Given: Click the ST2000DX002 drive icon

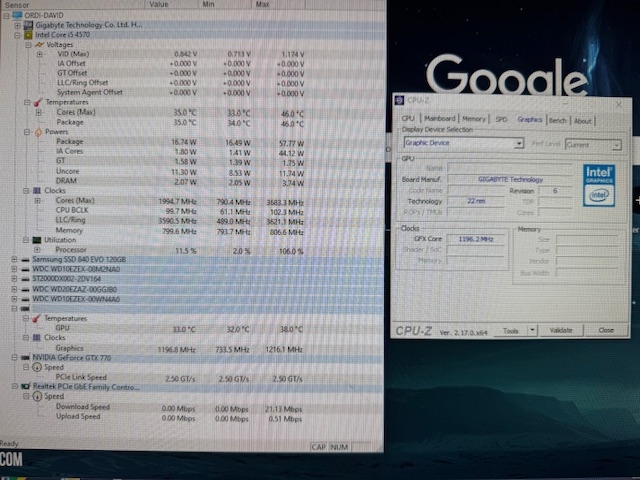Looking at the screenshot, I should (x=25, y=279).
